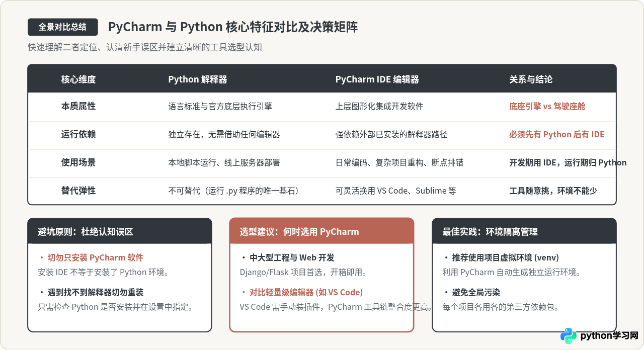Click cell 不可替代（运行 .py 程序的唯一基石）
This screenshot has height=350, width=644.
233,191
